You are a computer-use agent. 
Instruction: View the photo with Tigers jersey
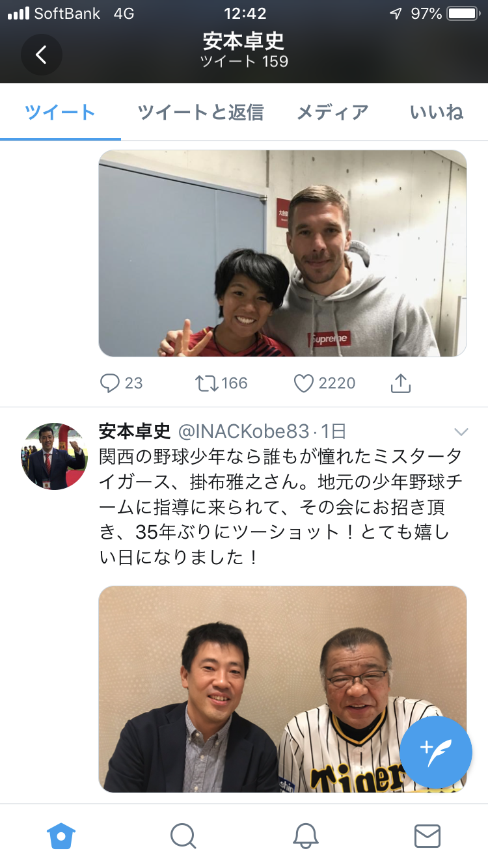click(x=282, y=689)
